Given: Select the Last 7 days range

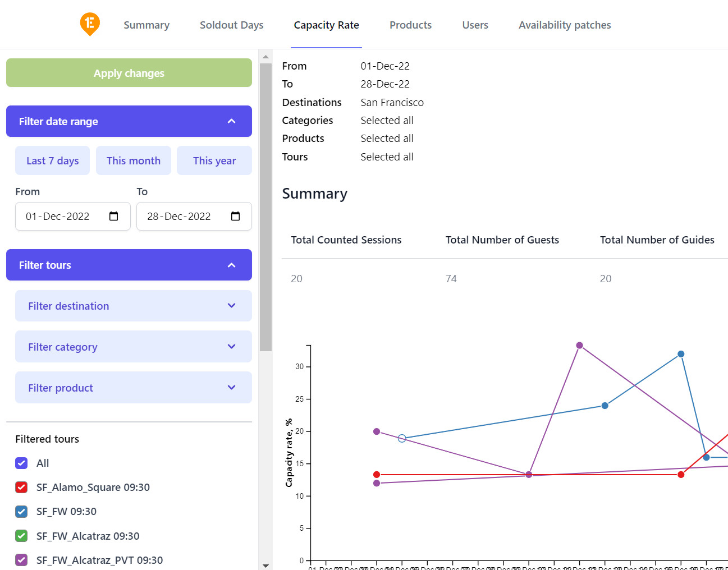Looking at the screenshot, I should 53,160.
